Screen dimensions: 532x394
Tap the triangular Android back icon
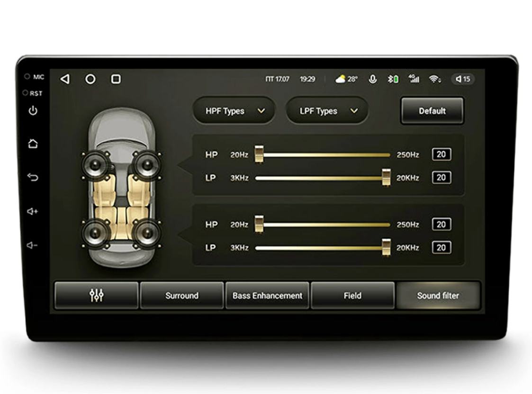click(65, 79)
